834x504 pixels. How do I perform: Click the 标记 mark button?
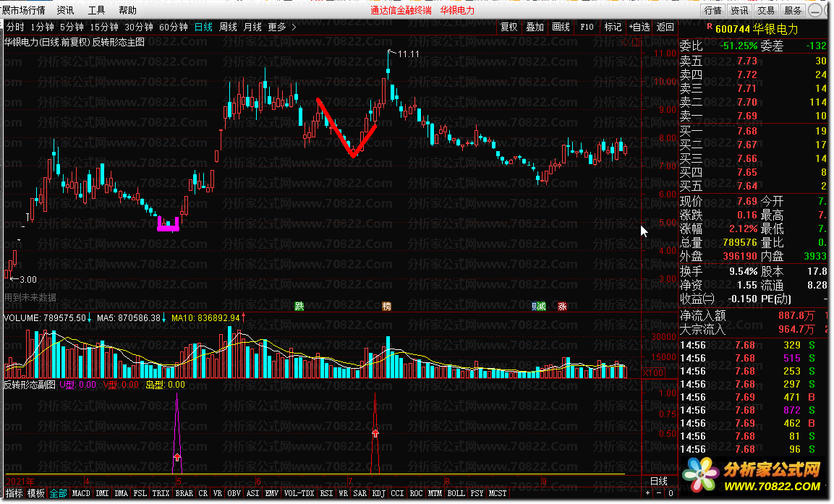(613, 27)
